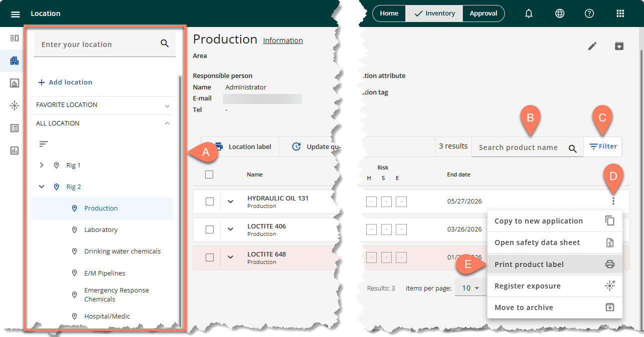
Task: Check the Hydraulic Oil 131 checkbox
Action: (x=210, y=201)
